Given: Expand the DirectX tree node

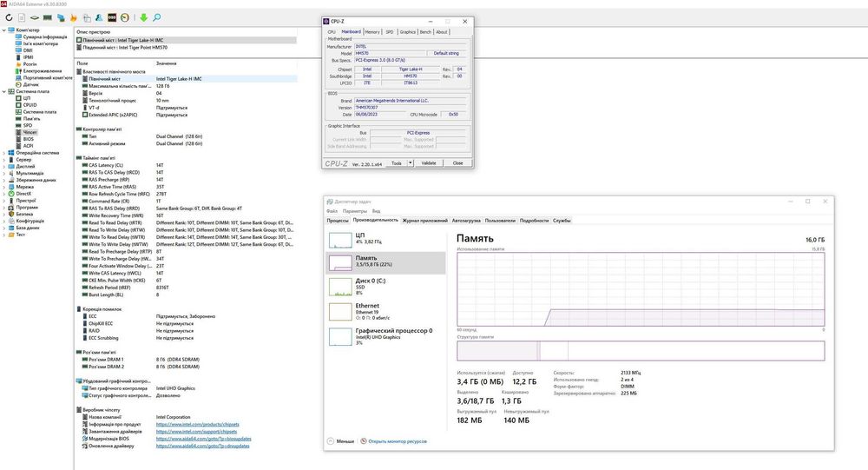Looking at the screenshot, I should [x=3, y=194].
